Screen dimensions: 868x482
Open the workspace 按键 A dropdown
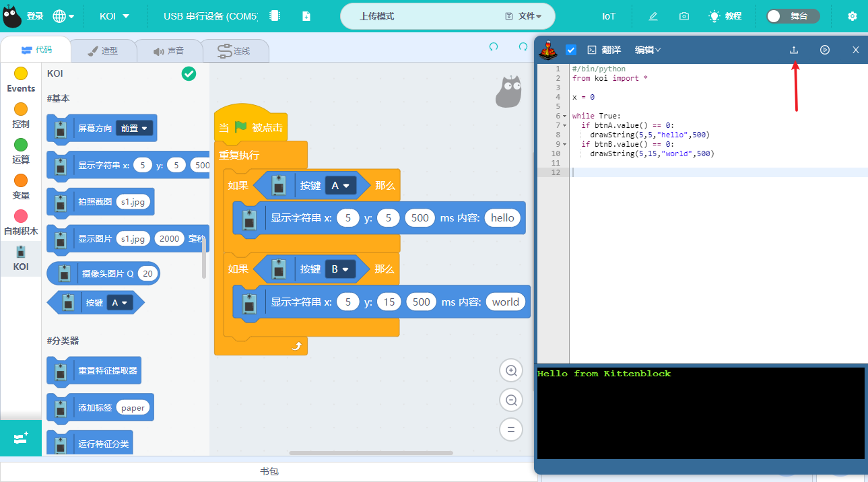(x=341, y=186)
